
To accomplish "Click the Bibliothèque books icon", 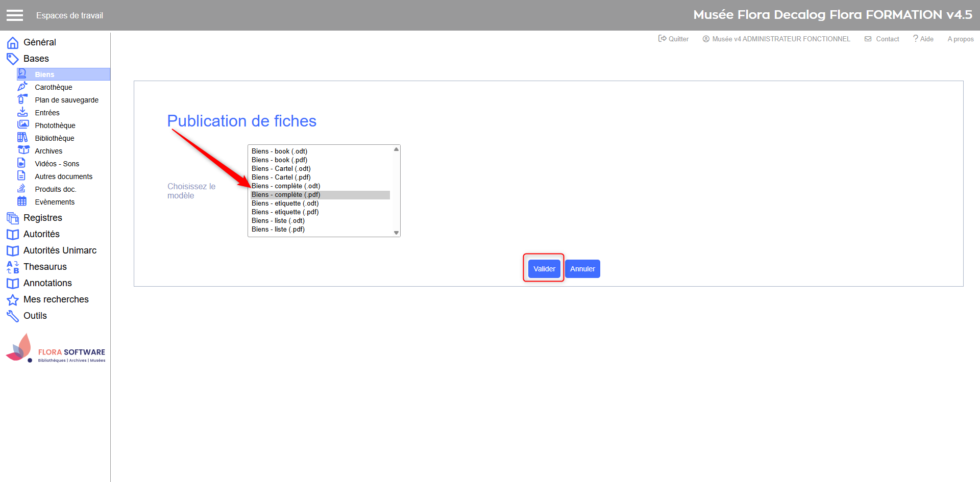I will pyautogui.click(x=22, y=138).
